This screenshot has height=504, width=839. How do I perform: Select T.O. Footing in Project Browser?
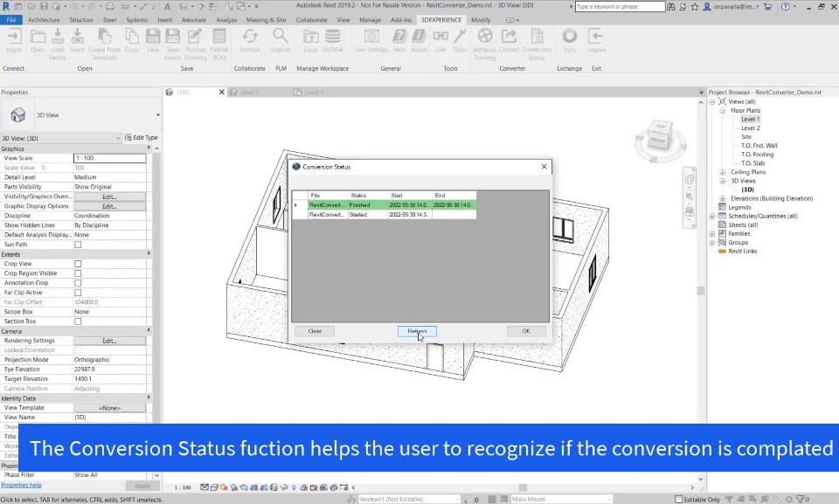(x=757, y=155)
